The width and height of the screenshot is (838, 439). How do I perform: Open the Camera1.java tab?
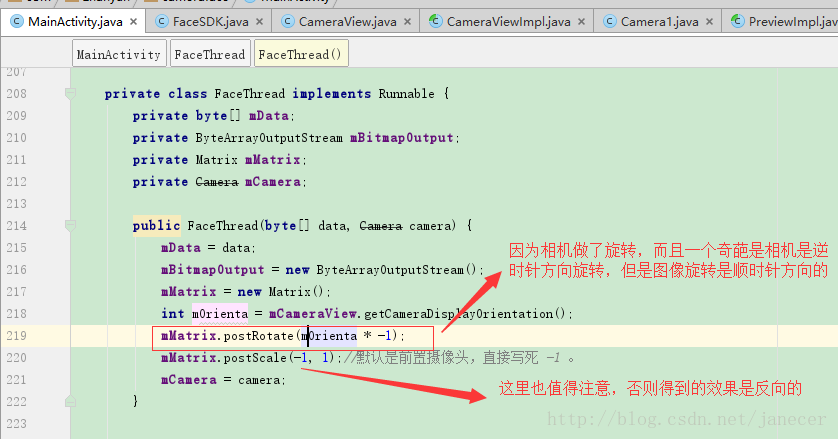[659, 22]
